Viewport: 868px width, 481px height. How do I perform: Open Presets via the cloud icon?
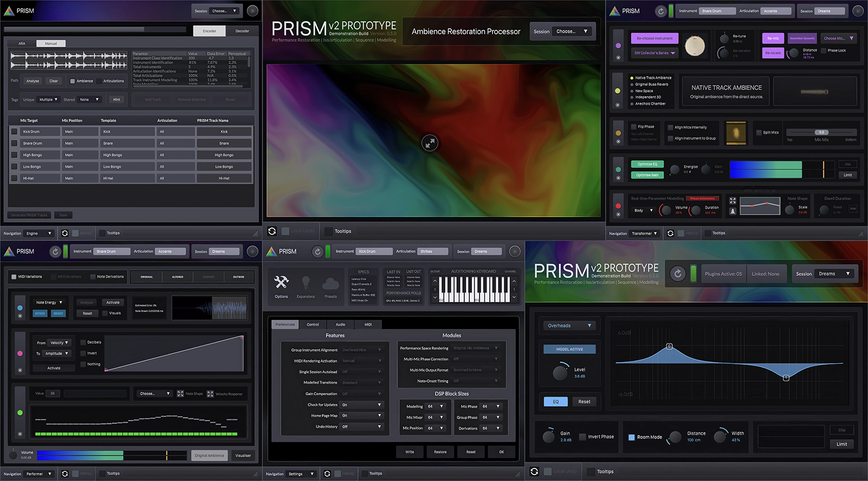click(x=330, y=283)
